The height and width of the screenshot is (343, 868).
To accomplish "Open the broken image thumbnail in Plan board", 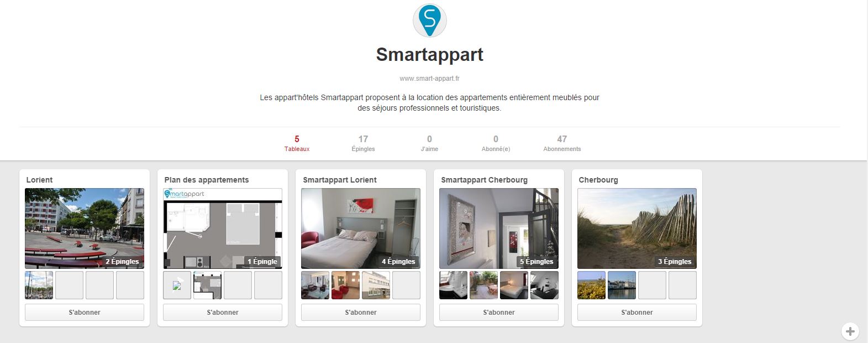I will 177,285.
